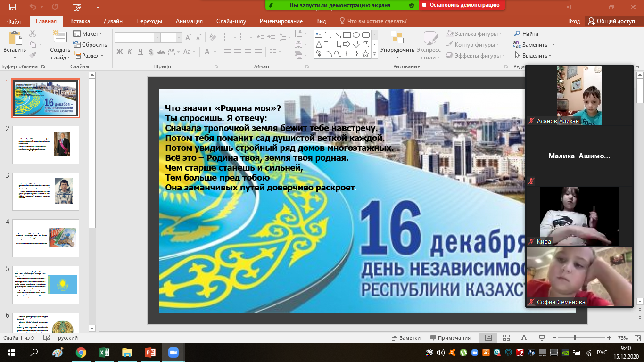Toggle Normal view button in status bar
This screenshot has width=644, height=362.
click(x=488, y=338)
